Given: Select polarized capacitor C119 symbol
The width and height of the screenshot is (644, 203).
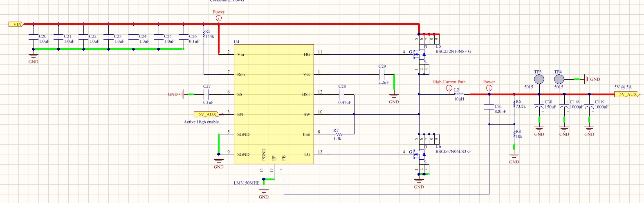Looking at the screenshot, I should click(x=589, y=107).
